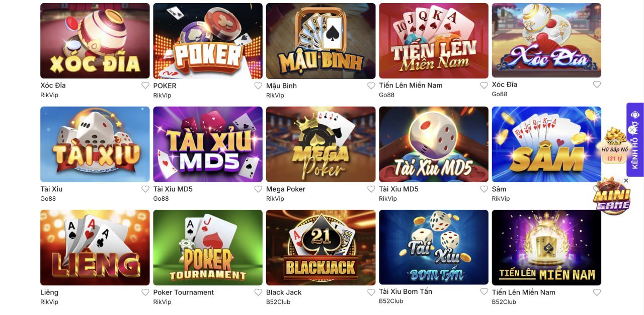The height and width of the screenshot is (315, 644).
Task: Launch the Liêng game thumbnail
Action: point(95,248)
